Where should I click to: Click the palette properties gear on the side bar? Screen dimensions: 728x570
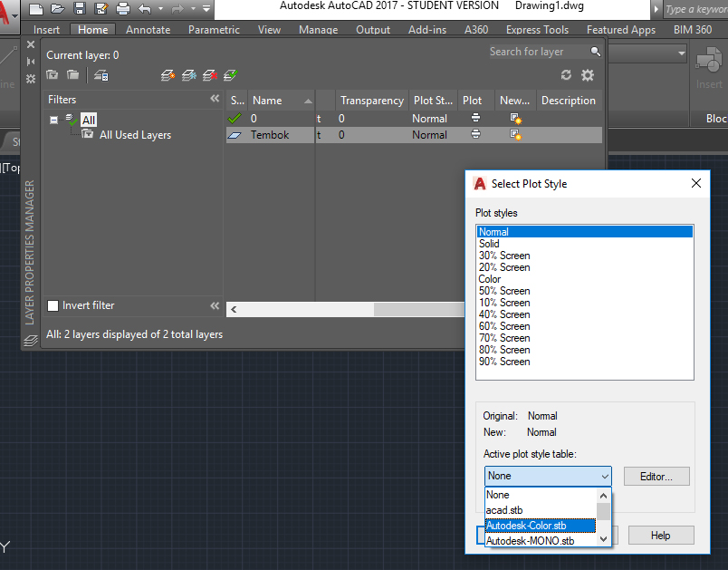(x=31, y=79)
